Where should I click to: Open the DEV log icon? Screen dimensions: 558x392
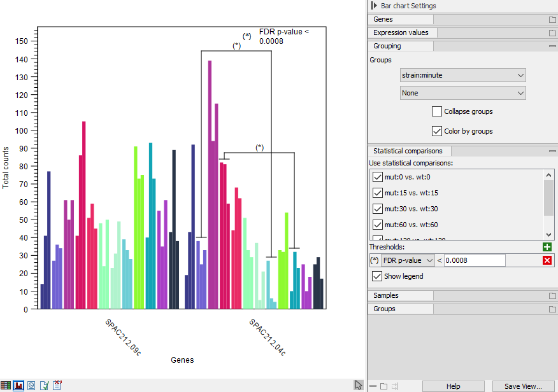pos(56,385)
